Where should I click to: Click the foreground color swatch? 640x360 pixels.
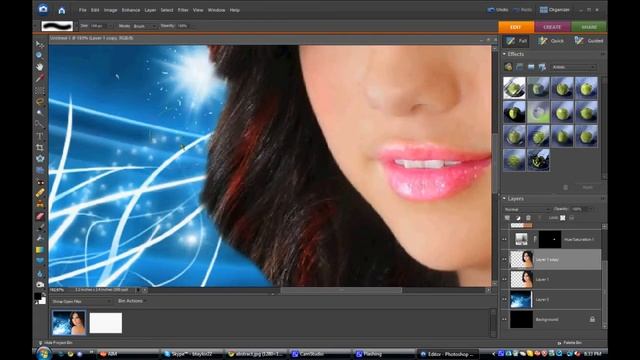coord(38,296)
